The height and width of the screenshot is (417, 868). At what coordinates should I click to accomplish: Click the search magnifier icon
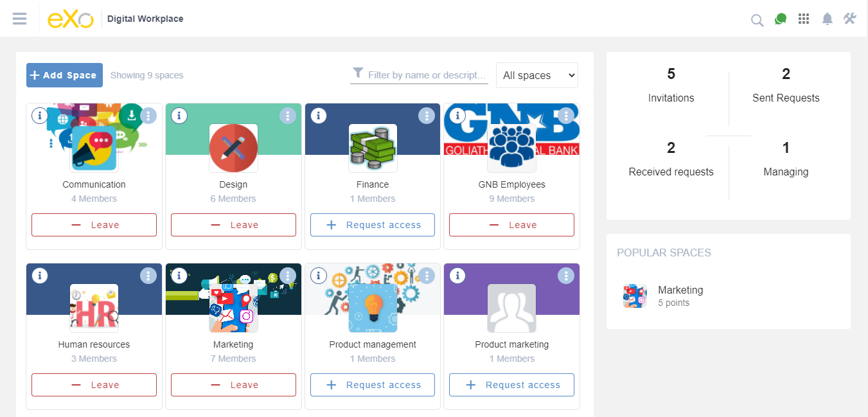[x=757, y=21]
